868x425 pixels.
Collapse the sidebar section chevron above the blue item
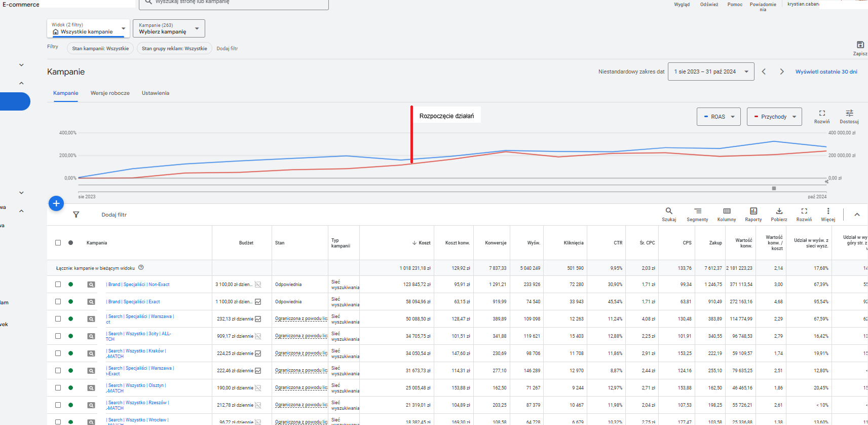(21, 83)
